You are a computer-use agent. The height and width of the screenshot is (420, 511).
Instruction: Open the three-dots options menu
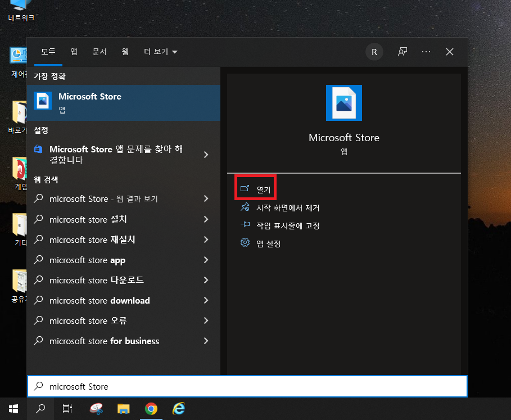coord(426,52)
